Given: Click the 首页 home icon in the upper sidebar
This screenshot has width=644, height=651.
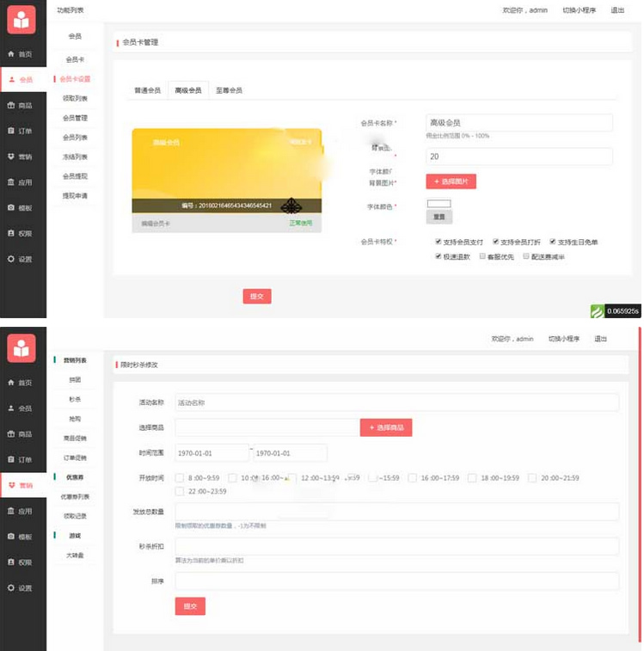Looking at the screenshot, I should [11, 54].
